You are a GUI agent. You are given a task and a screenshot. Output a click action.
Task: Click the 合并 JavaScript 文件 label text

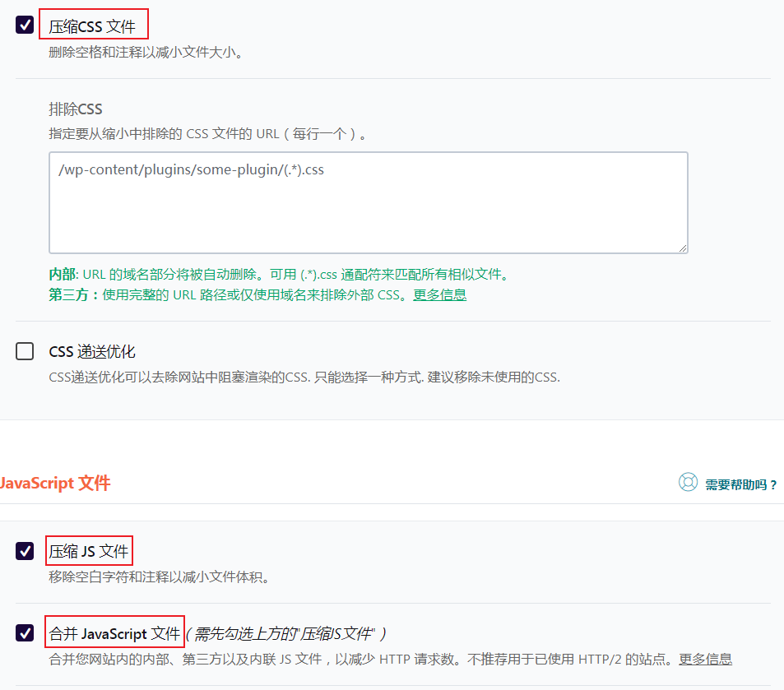(114, 633)
